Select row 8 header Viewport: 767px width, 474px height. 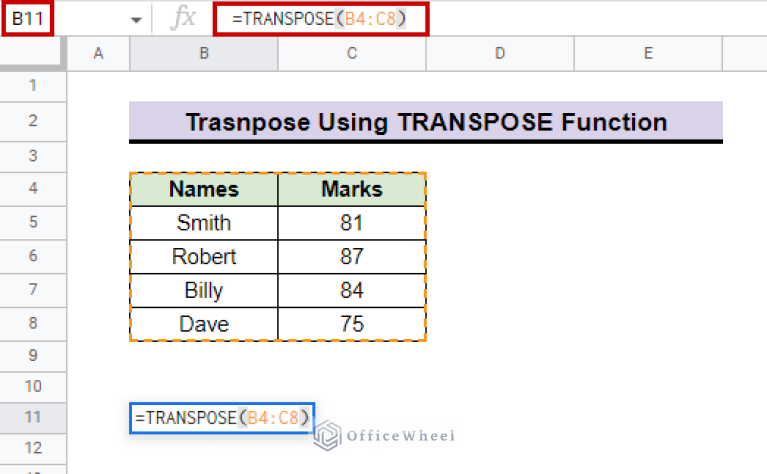33,324
